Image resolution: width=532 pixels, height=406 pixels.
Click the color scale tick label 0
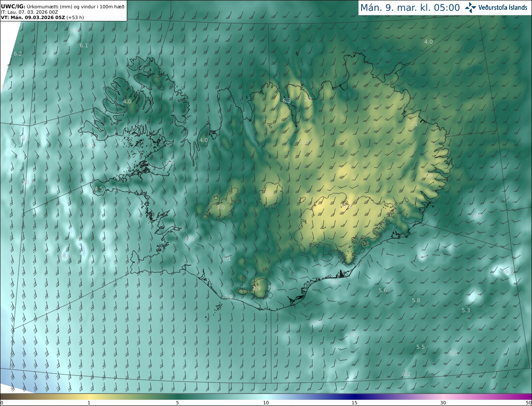pos(2,403)
